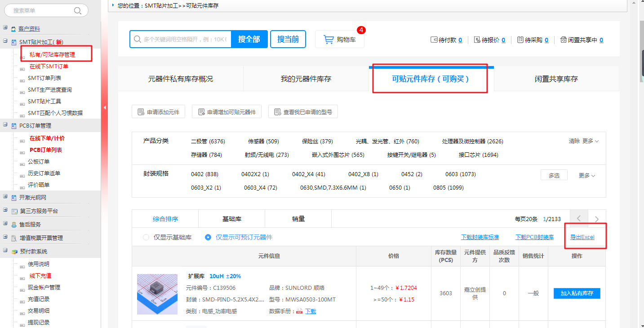This screenshot has height=328, width=644.
Task: Click the magnifier icon in menu search
Action: pos(78,10)
